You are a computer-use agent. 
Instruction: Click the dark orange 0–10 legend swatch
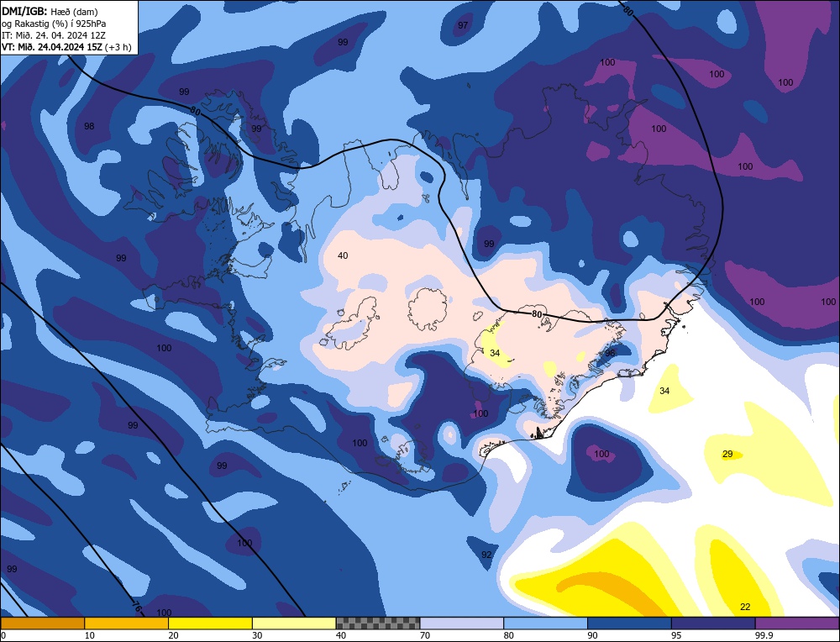[x=42, y=623]
